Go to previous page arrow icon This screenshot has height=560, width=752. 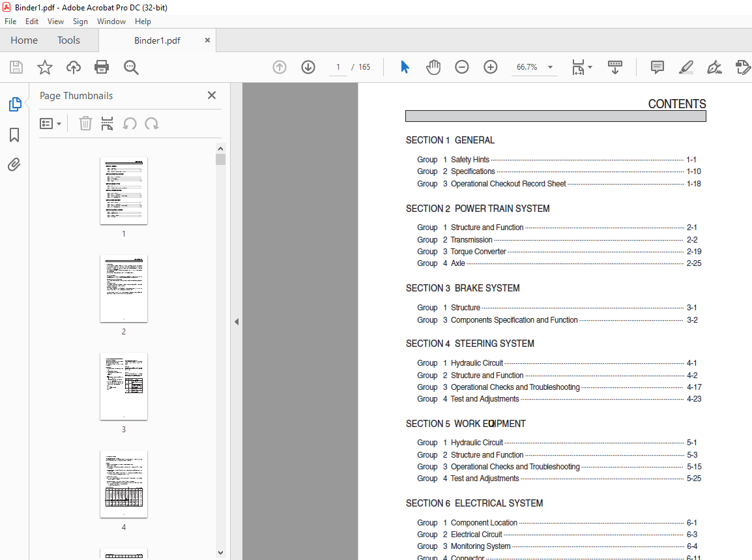280,67
